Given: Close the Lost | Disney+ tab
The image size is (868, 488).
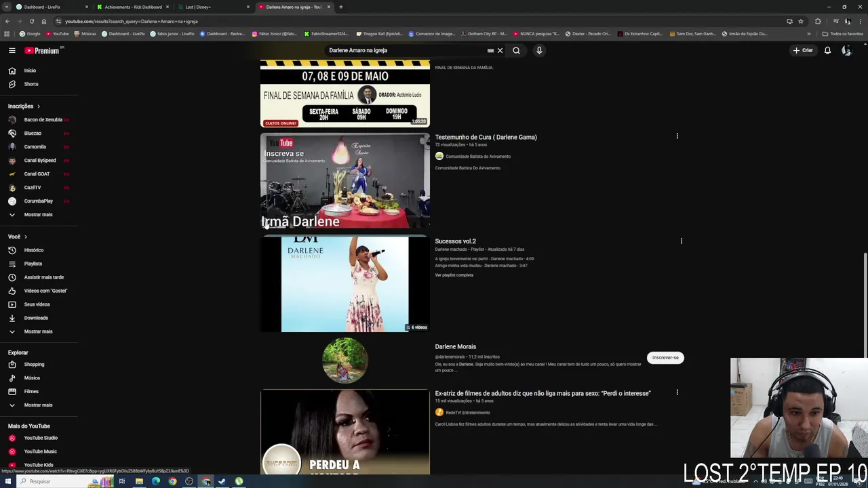Looking at the screenshot, I should [x=248, y=7].
